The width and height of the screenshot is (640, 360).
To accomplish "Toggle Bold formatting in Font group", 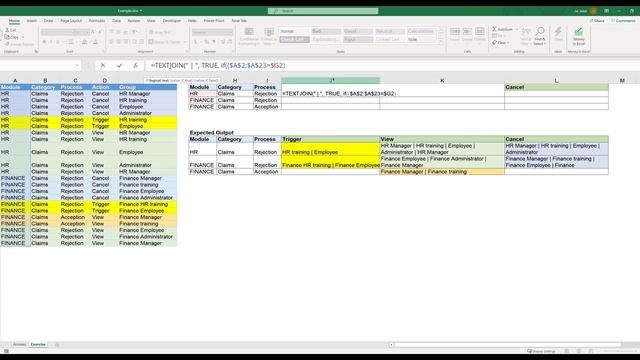I will pyautogui.click(x=44, y=42).
